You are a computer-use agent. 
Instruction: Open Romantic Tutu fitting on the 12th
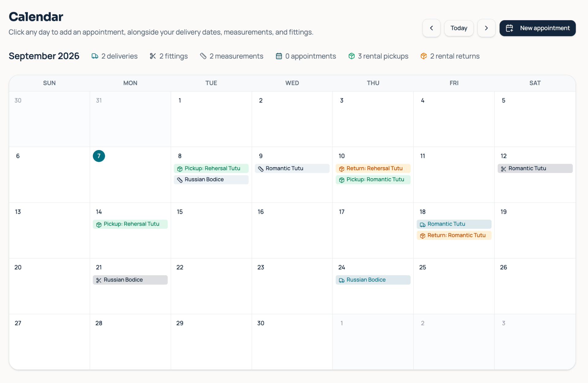pyautogui.click(x=535, y=168)
